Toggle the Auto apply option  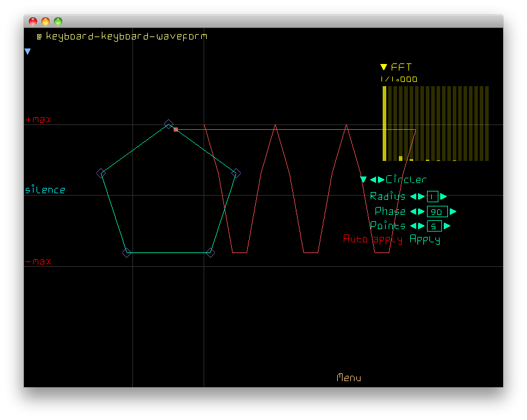(372, 239)
